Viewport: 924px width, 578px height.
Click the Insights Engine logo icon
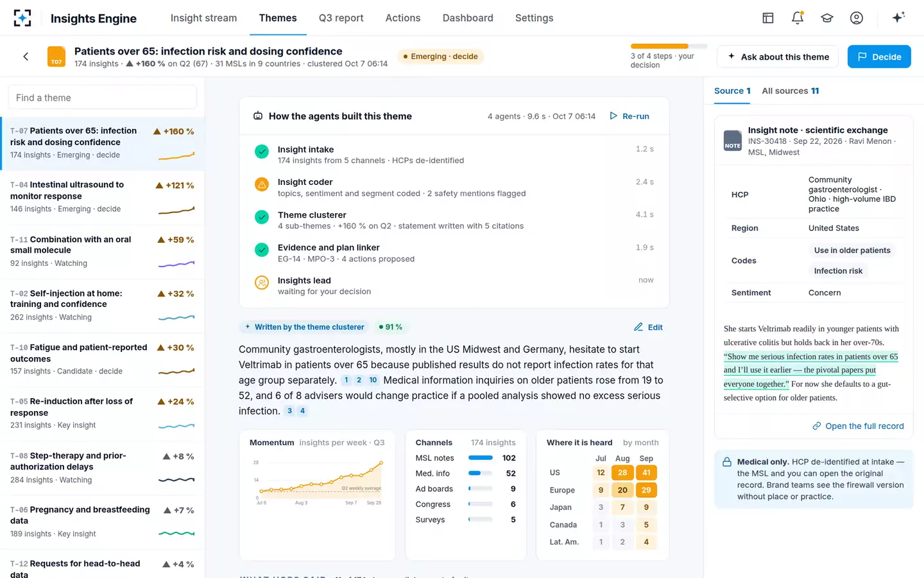coord(22,18)
